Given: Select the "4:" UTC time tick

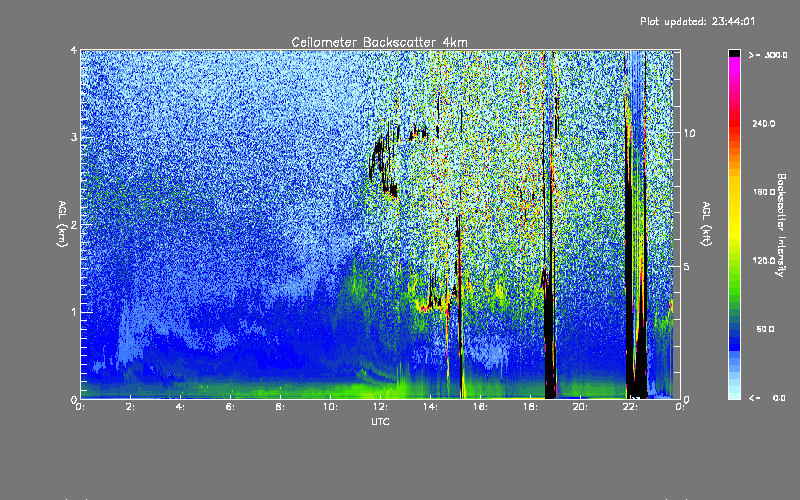Looking at the screenshot, I should [x=181, y=407].
